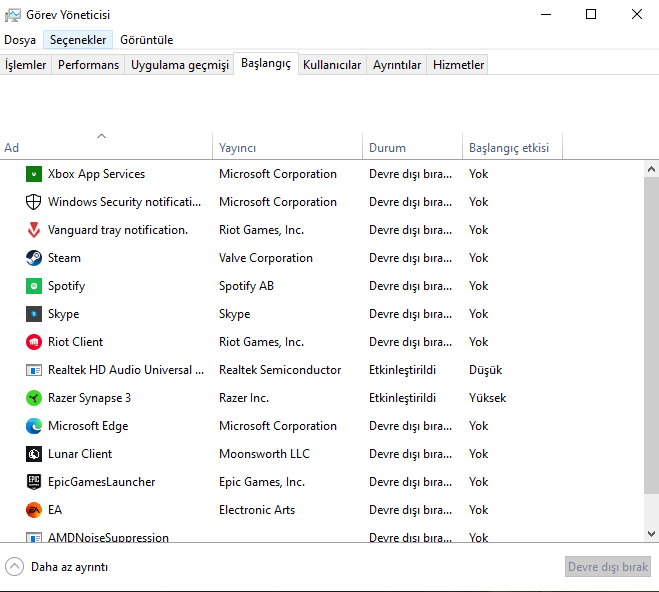Image resolution: width=659 pixels, height=592 pixels.
Task: Select the EA startup icon
Action: click(x=33, y=510)
